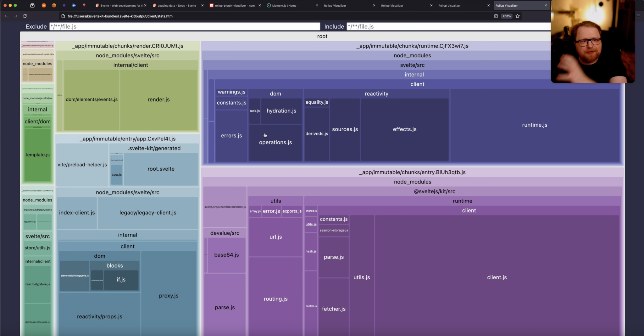Select the client.js rectangle in the treemap
Viewport: 644px width, 336px height.
pos(497,277)
